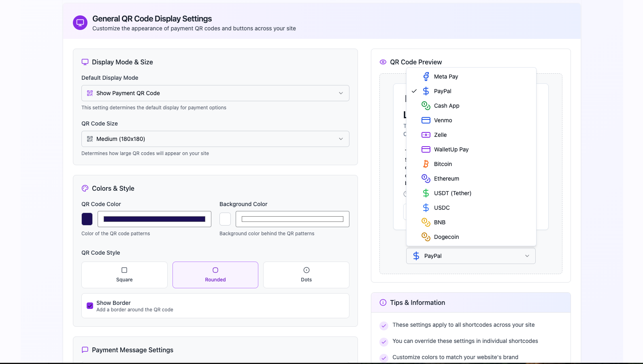Screen dimensions: 643x364
Task: Click the Colors & Style palette icon
Action: coord(85,188)
